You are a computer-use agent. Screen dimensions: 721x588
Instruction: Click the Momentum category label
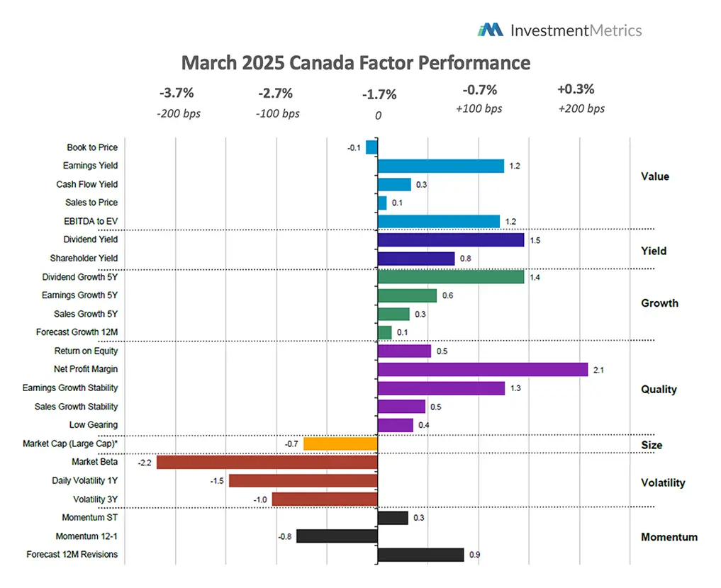669,537
